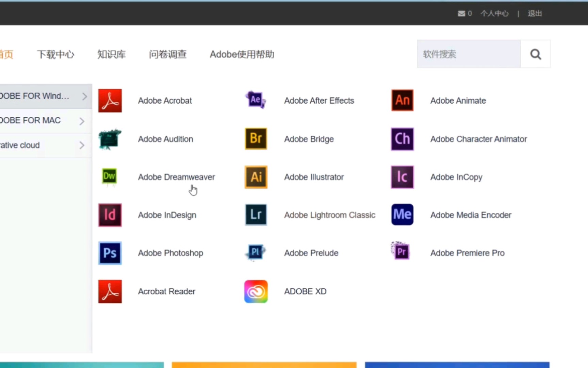Expand the ADOBE FOR MAC category

[41, 121]
